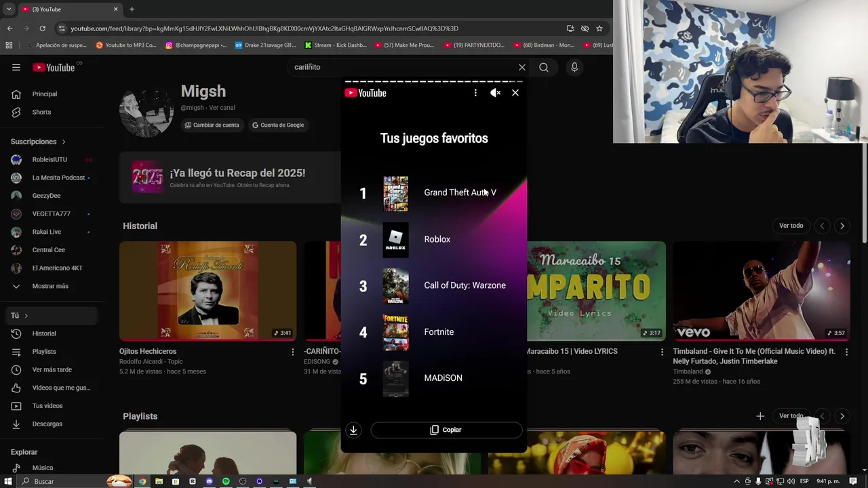Show hidden system tray icons
The image size is (868, 488).
(737, 481)
